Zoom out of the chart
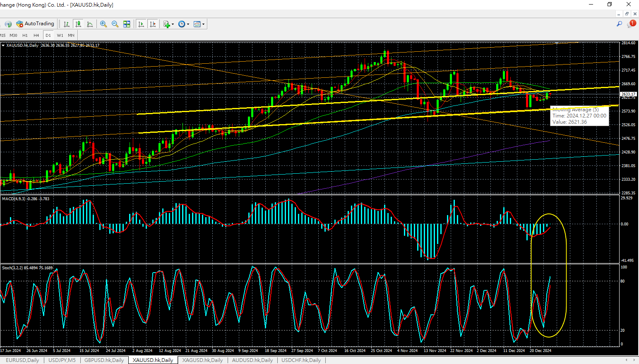This screenshot has width=639, height=364. click(x=115, y=24)
